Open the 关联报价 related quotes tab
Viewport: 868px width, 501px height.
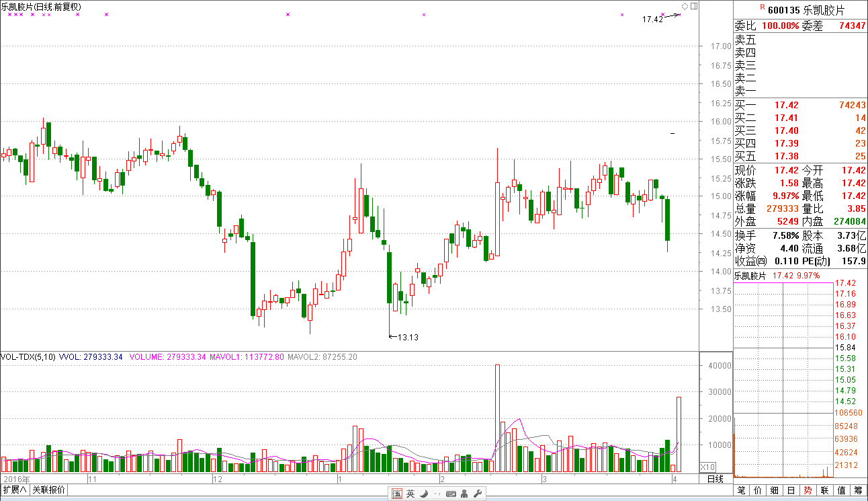48,490
